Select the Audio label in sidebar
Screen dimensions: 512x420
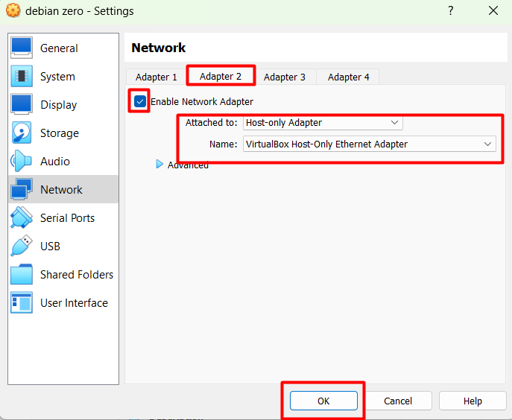(x=55, y=162)
